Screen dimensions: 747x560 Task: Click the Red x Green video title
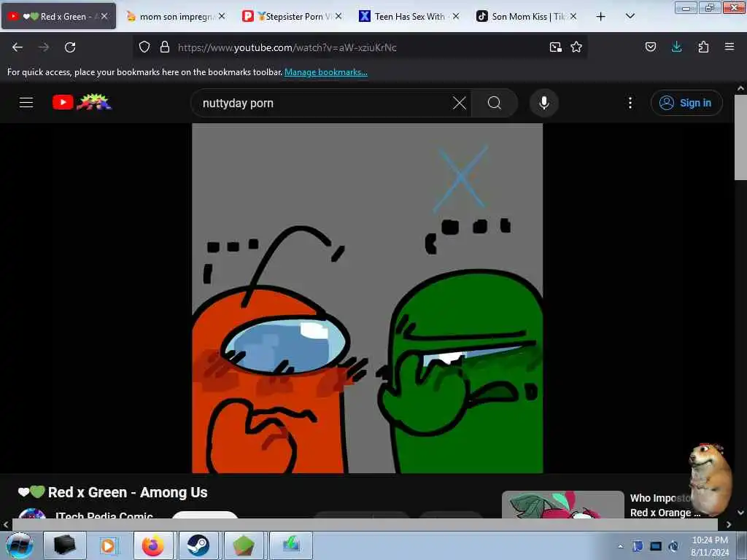pos(113,492)
